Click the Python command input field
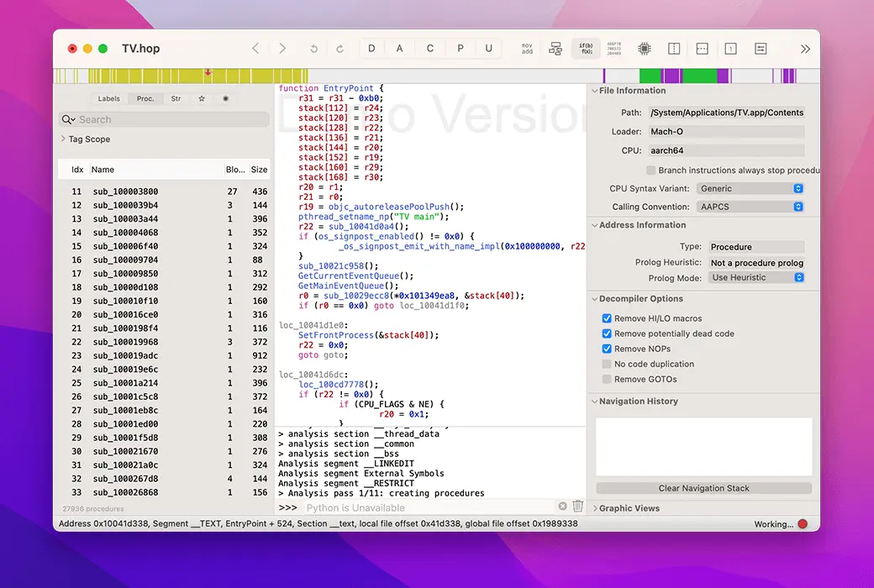This screenshot has width=874, height=588. point(429,507)
